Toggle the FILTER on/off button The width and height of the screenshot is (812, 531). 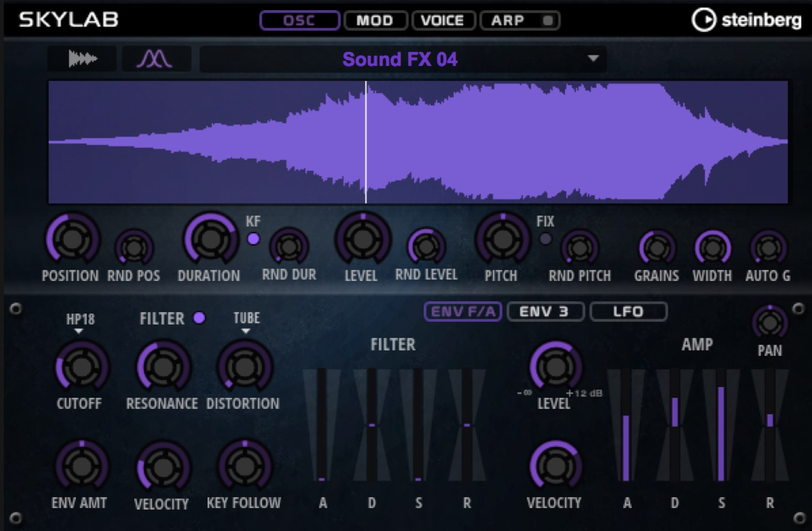coord(199,318)
